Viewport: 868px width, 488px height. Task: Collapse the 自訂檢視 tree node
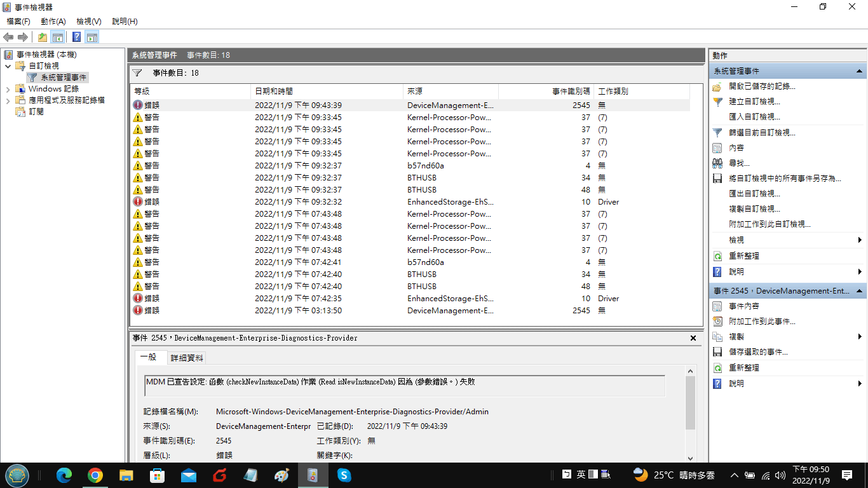pyautogui.click(x=8, y=66)
